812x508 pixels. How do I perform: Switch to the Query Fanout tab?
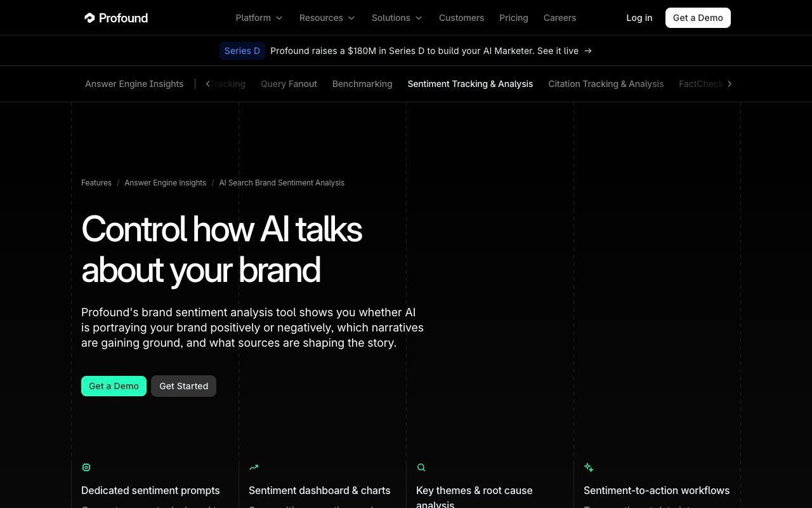point(289,84)
